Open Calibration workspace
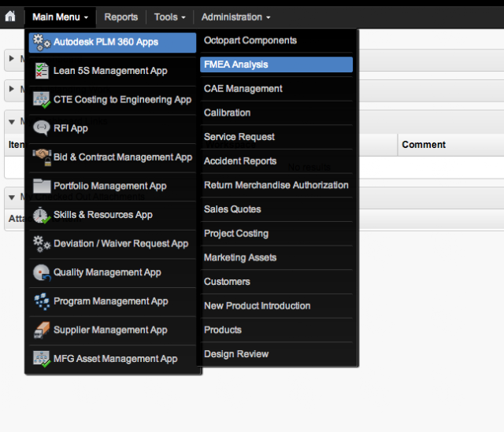 (276, 113)
